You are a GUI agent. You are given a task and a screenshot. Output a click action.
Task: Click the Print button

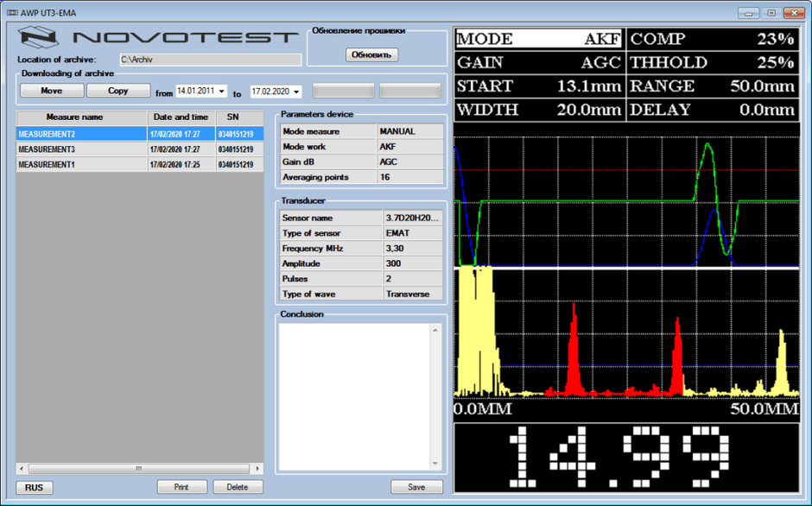(181, 487)
